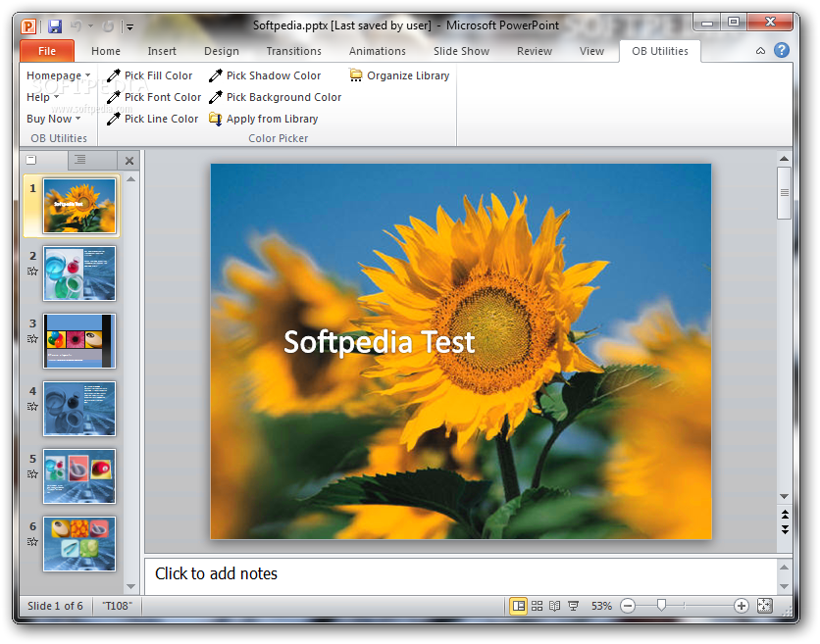Switch to Normal view icon
Screen dimensions: 820x644
[518, 606]
